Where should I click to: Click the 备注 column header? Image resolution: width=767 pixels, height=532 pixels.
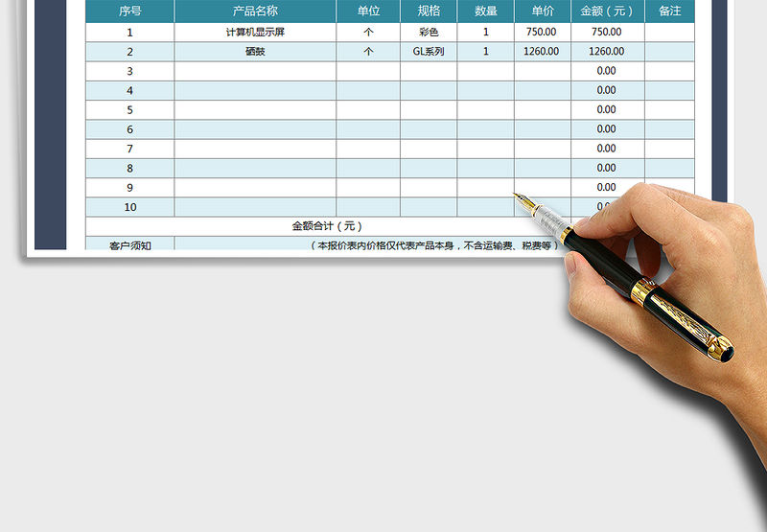tap(669, 12)
